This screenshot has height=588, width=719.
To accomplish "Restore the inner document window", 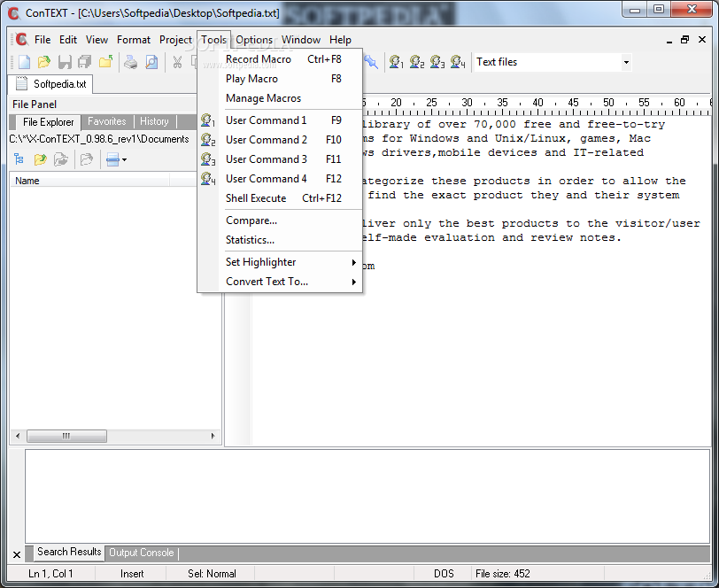I will (684, 40).
